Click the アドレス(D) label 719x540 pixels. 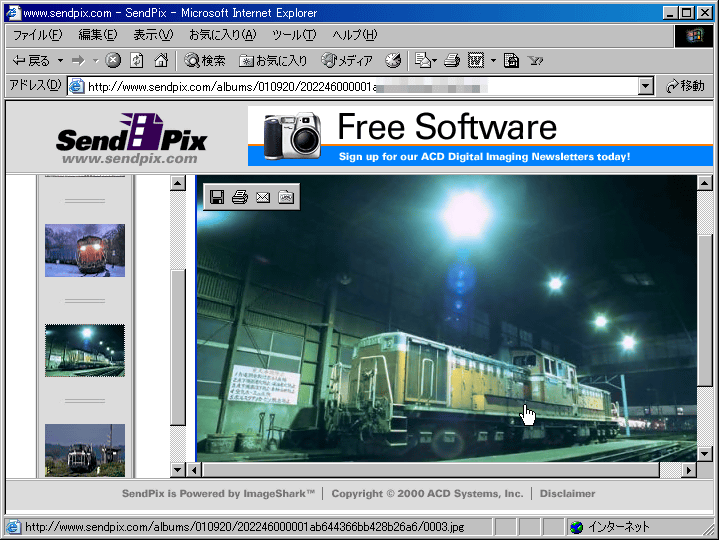(x=35, y=85)
